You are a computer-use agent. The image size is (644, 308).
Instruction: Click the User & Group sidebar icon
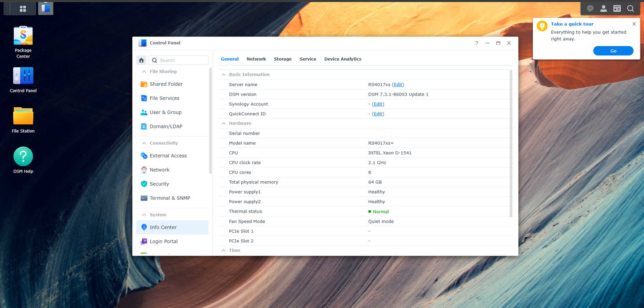144,112
